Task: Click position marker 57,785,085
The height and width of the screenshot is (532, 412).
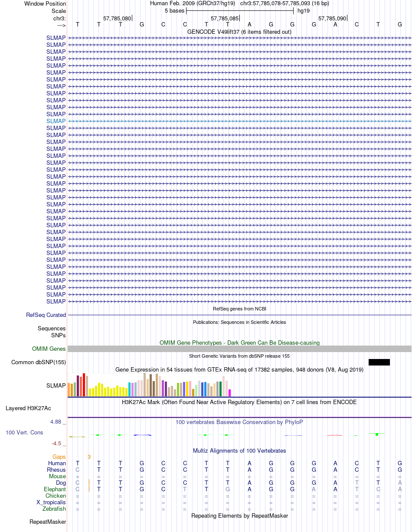Action: point(225,18)
